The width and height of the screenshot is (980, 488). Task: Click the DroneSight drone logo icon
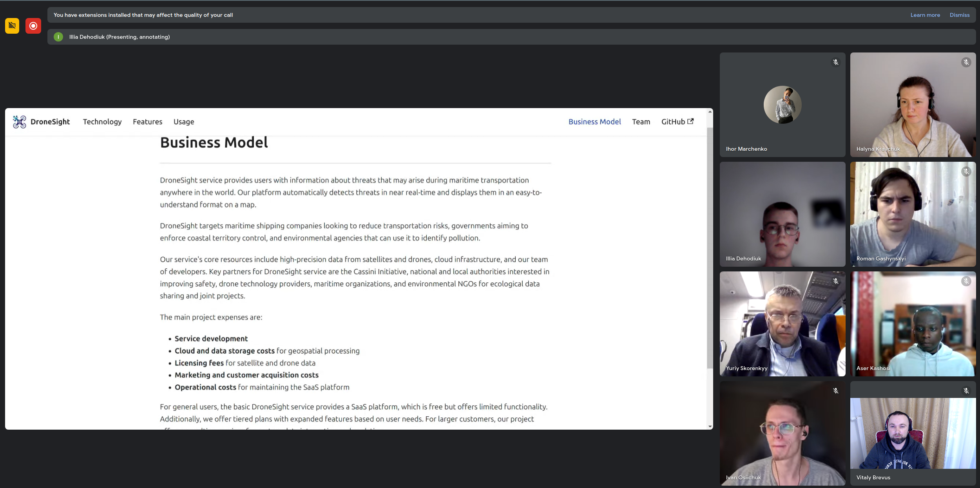(x=19, y=122)
